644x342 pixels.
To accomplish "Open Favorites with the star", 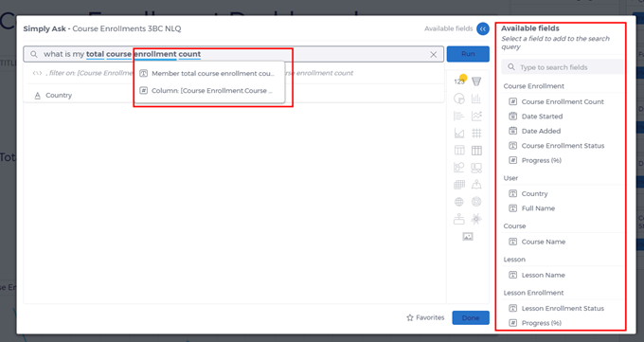I will pos(425,317).
